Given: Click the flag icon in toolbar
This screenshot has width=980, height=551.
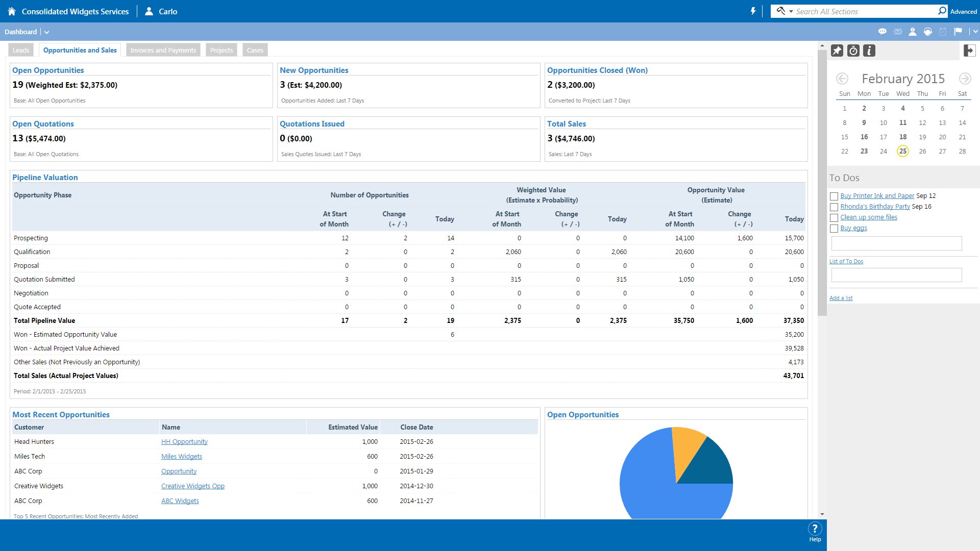Looking at the screenshot, I should [958, 32].
